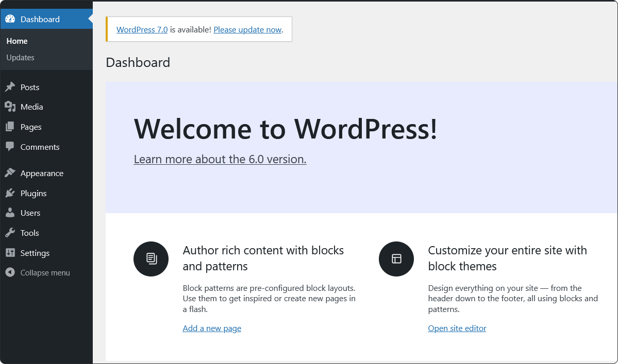This screenshot has width=618, height=364.
Task: Open the Tools menu label
Action: point(30,233)
